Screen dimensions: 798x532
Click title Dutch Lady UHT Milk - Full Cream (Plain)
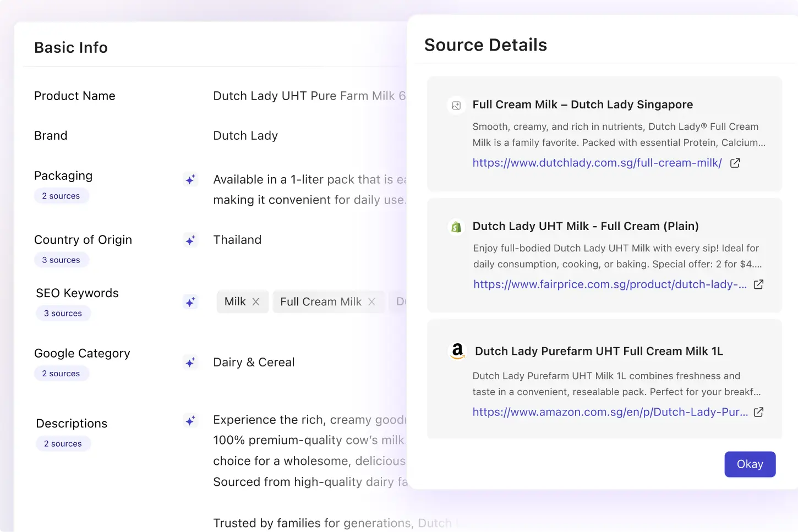pos(586,226)
